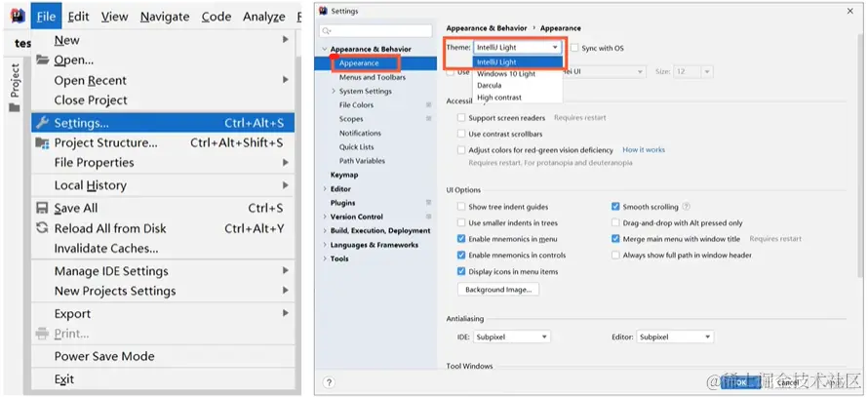Screen dimensions: 868x397
Task: Enable Sync with OS checkbox
Action: click(x=574, y=48)
